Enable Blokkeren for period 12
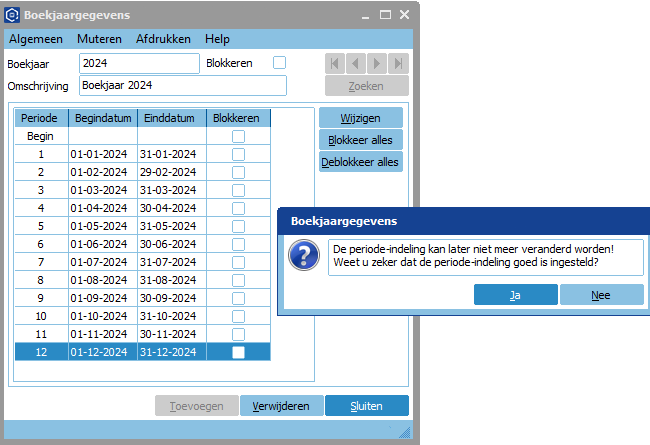The image size is (650, 445). pos(238,353)
